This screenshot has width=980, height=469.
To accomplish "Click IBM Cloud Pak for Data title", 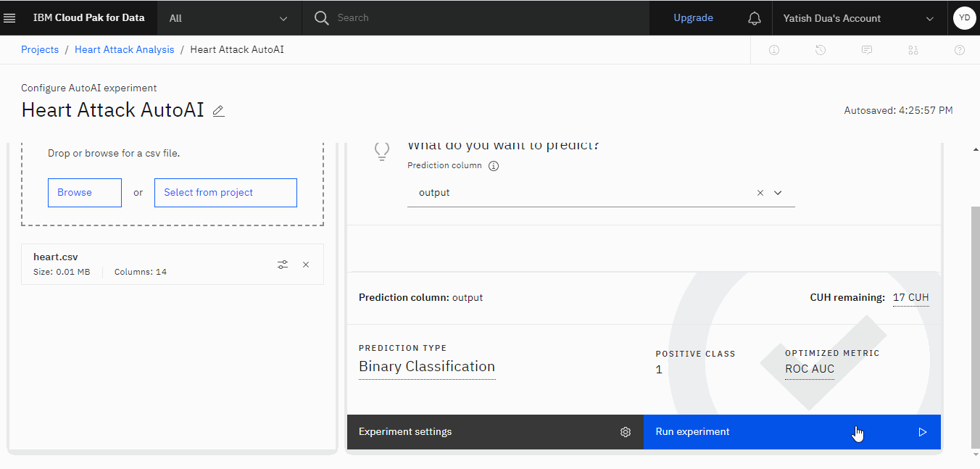I will (x=89, y=18).
